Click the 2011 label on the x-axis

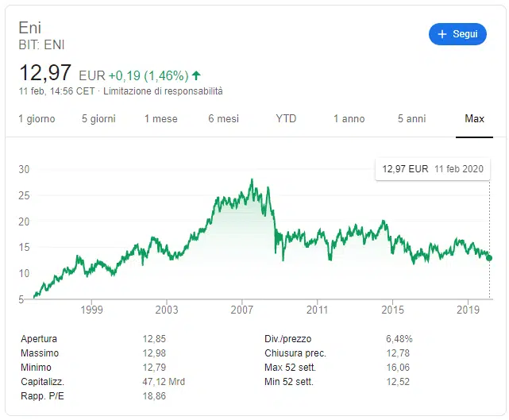coord(317,310)
